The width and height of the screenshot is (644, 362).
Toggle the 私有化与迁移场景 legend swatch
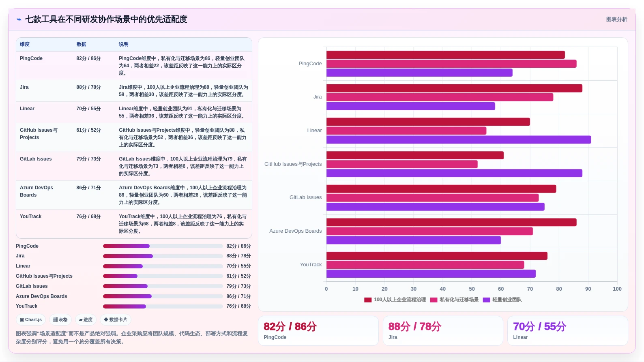click(434, 300)
